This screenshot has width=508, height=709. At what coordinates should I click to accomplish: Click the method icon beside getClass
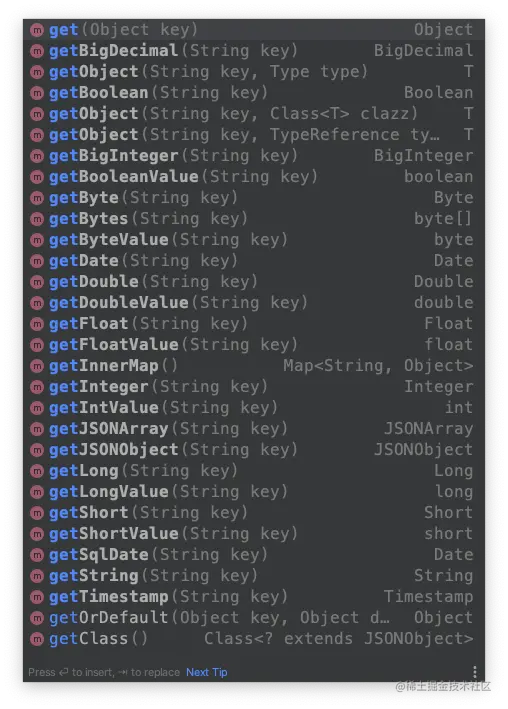click(x=37, y=639)
